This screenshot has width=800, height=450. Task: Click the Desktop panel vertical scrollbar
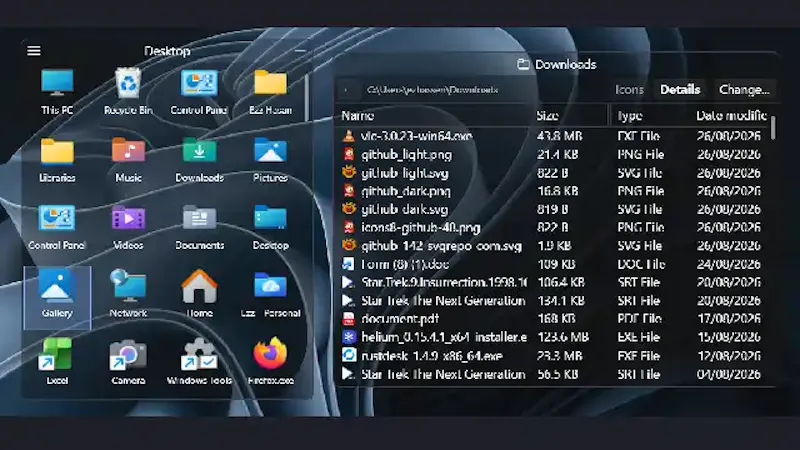307,98
